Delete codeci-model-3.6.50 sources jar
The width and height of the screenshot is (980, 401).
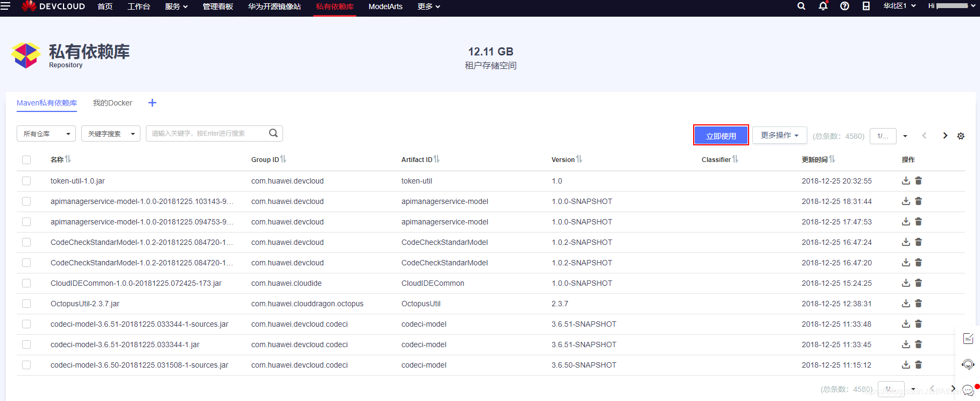[919, 365]
